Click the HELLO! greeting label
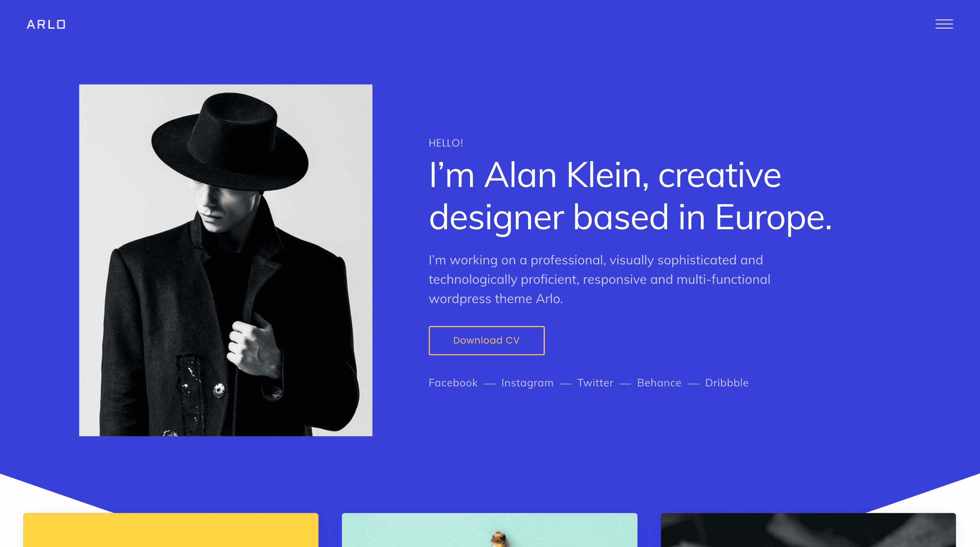 point(446,143)
